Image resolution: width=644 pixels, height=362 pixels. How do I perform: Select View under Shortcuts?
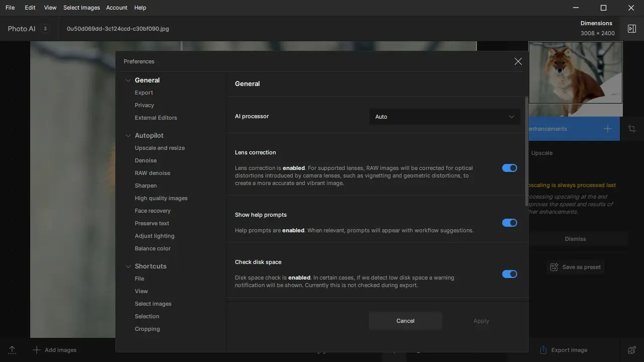tap(141, 291)
